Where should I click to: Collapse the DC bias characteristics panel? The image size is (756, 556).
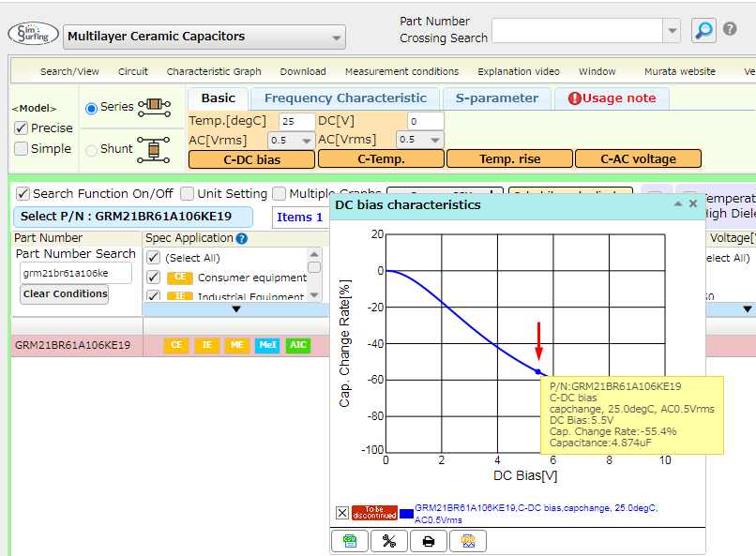678,203
